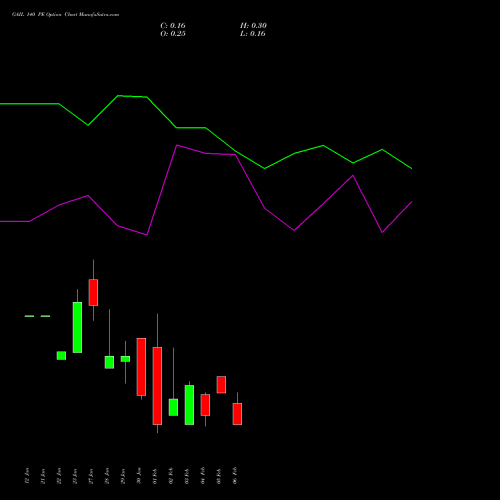Click the 29 Jan date axis label
The image size is (500, 500).
pyautogui.click(x=123, y=476)
